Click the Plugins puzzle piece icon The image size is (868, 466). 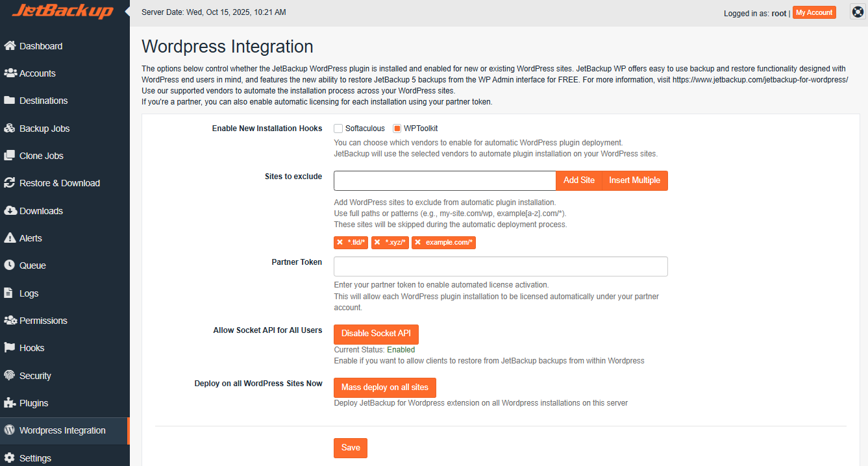coord(10,403)
